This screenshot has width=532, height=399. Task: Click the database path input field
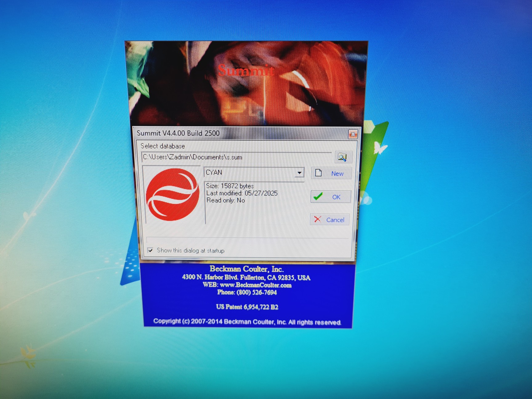coord(237,157)
